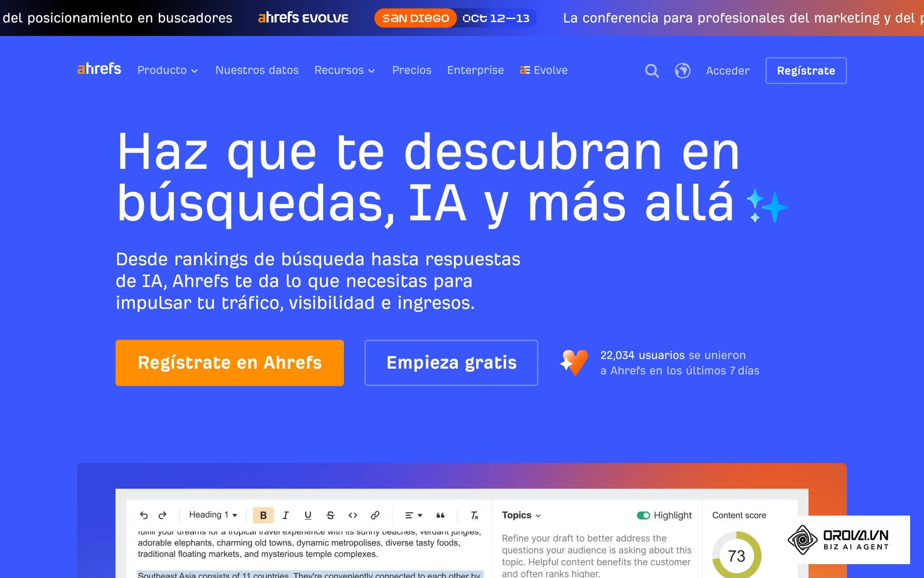Click the Empieza gratis button
The width and height of the screenshot is (924, 578).
452,363
